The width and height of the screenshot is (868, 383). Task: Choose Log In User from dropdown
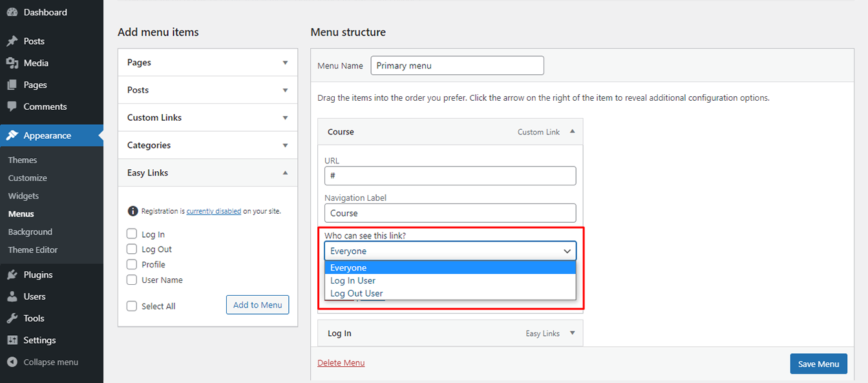[x=353, y=280]
